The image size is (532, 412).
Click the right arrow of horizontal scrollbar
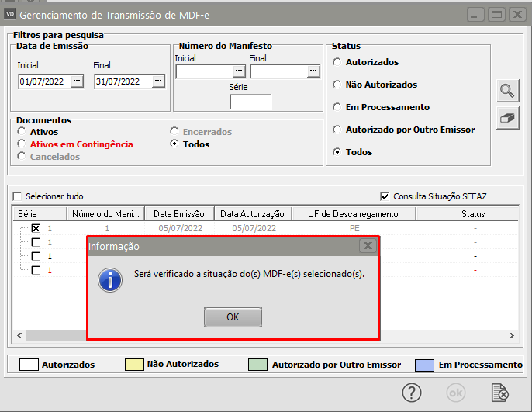[512, 336]
